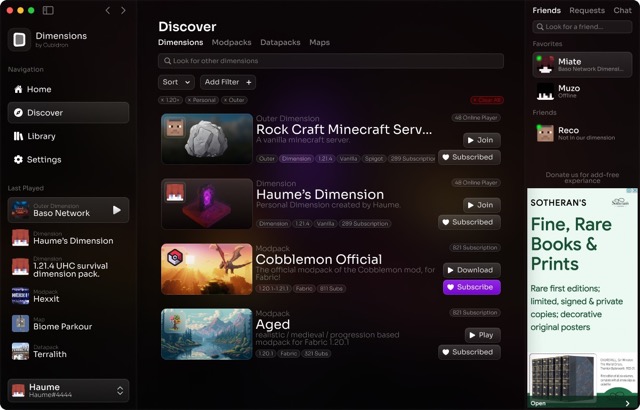Open Aged modpack thumbnail
Screen dimensions: 640x410
[x=207, y=334]
